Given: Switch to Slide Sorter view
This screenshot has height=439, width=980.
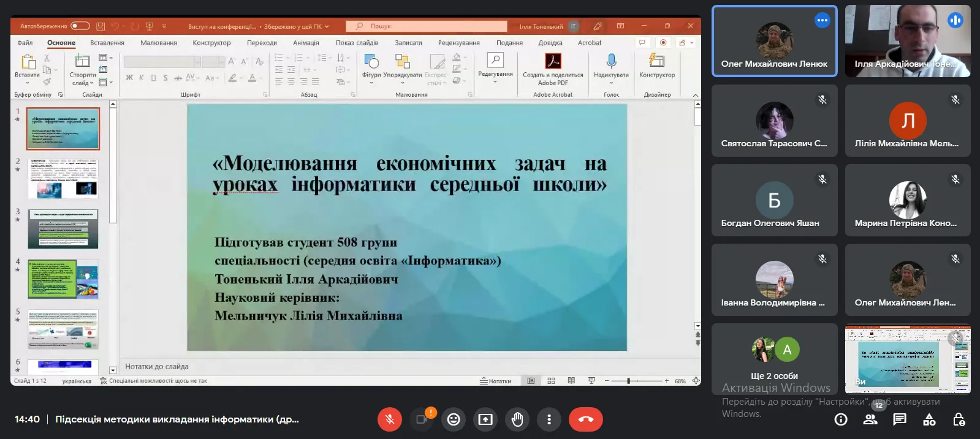Looking at the screenshot, I should [552, 381].
